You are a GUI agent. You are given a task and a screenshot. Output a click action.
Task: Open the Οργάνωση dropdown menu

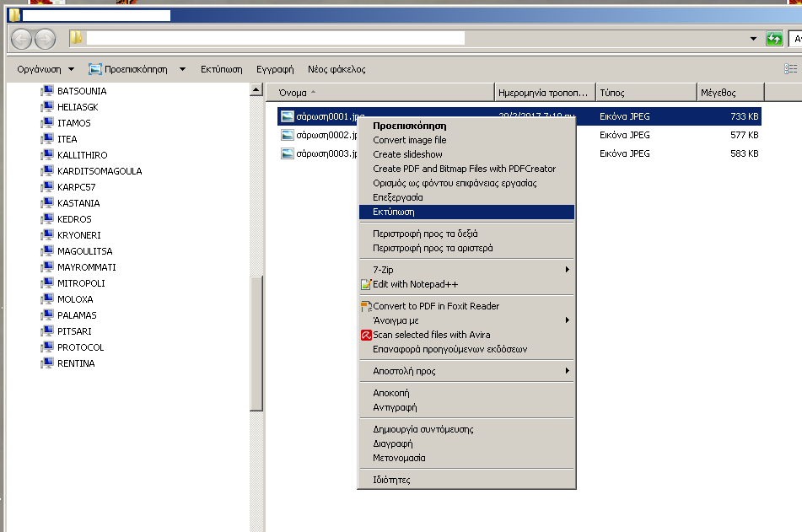pos(46,69)
